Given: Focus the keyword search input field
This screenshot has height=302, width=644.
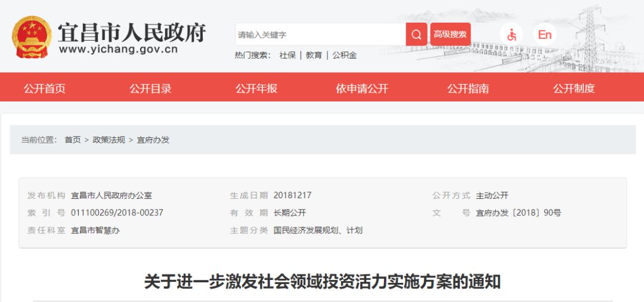Looking at the screenshot, I should 320,35.
